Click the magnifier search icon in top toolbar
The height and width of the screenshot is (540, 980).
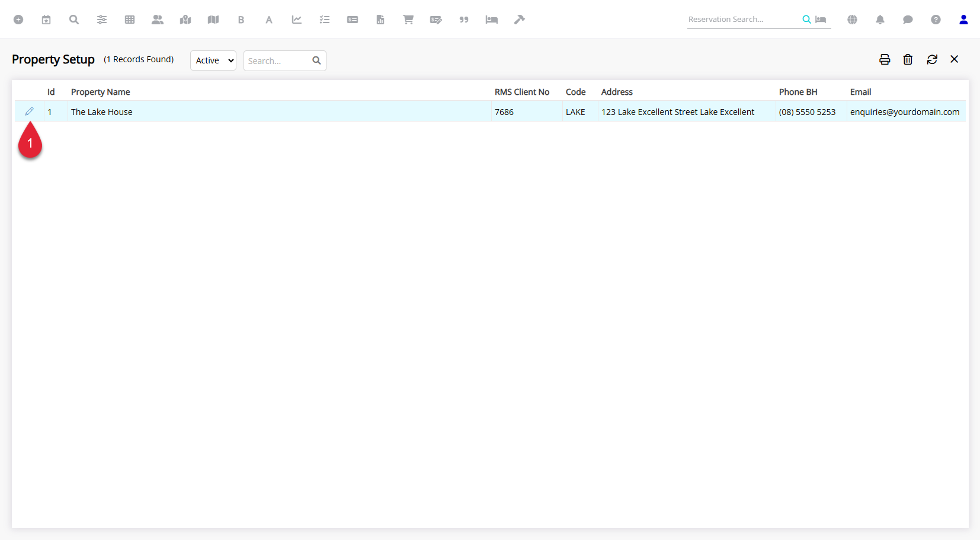pyautogui.click(x=74, y=20)
